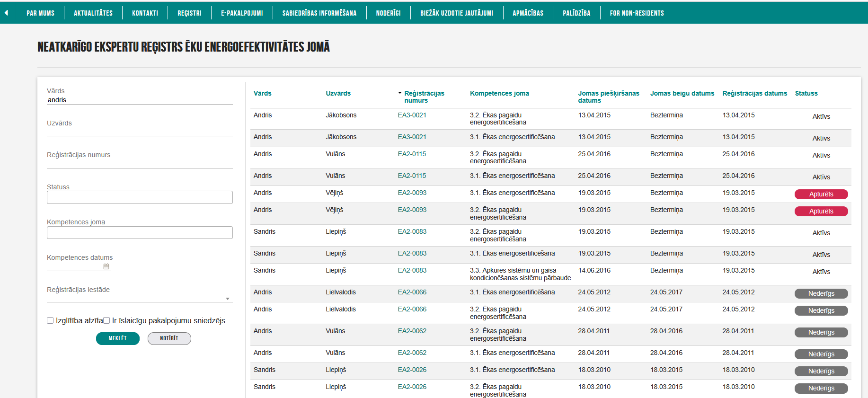Focus the Uzvārds filter input field
The height and width of the screenshot is (398, 868).
[x=140, y=131]
